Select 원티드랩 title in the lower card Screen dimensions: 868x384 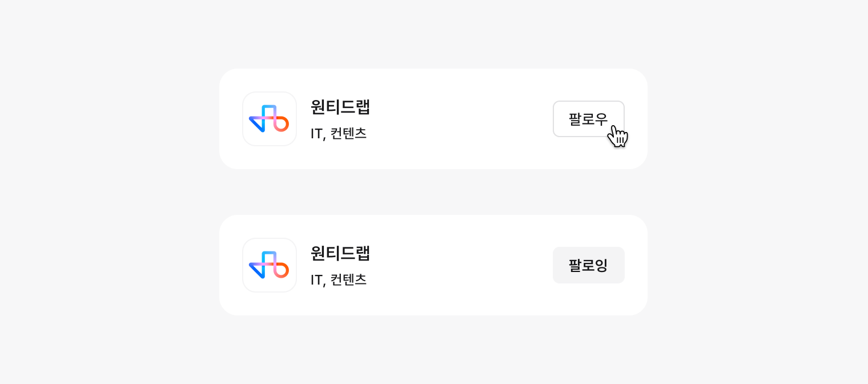coord(340,253)
